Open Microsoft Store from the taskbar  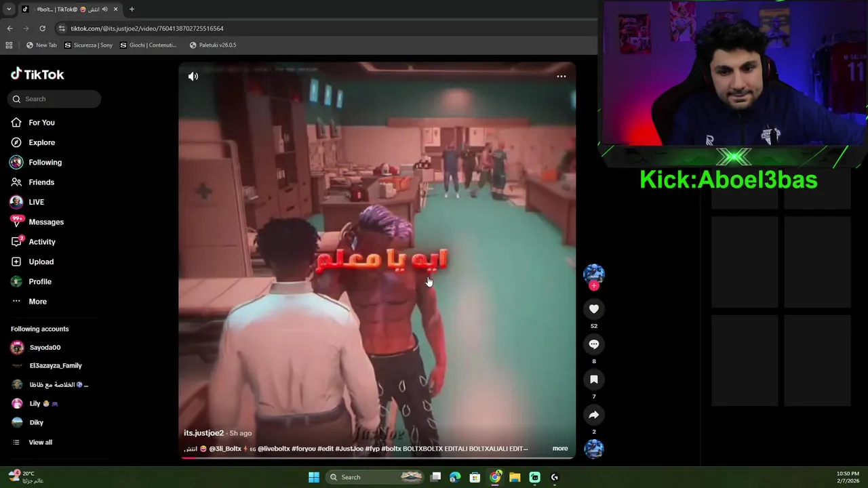point(475,477)
